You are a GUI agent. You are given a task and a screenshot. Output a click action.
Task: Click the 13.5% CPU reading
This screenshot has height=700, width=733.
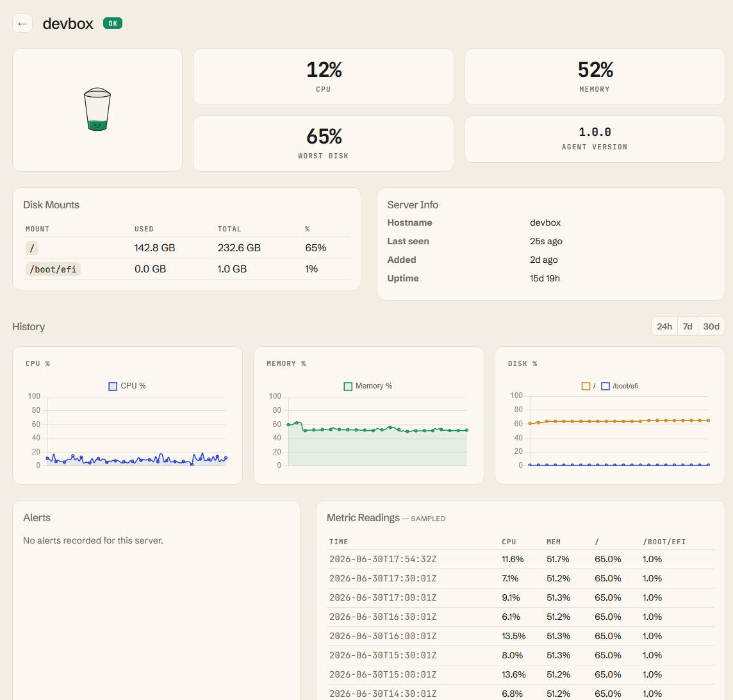514,636
